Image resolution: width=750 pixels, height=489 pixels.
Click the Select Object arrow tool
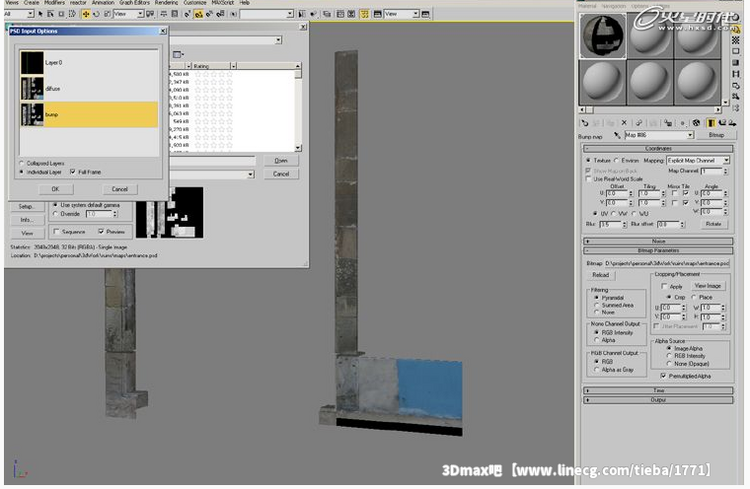[x=40, y=14]
